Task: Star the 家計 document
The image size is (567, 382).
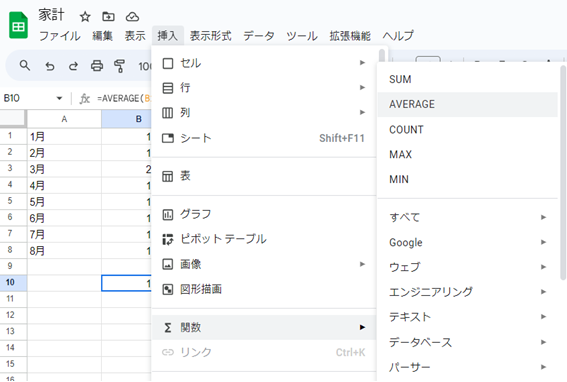Action: [x=85, y=17]
